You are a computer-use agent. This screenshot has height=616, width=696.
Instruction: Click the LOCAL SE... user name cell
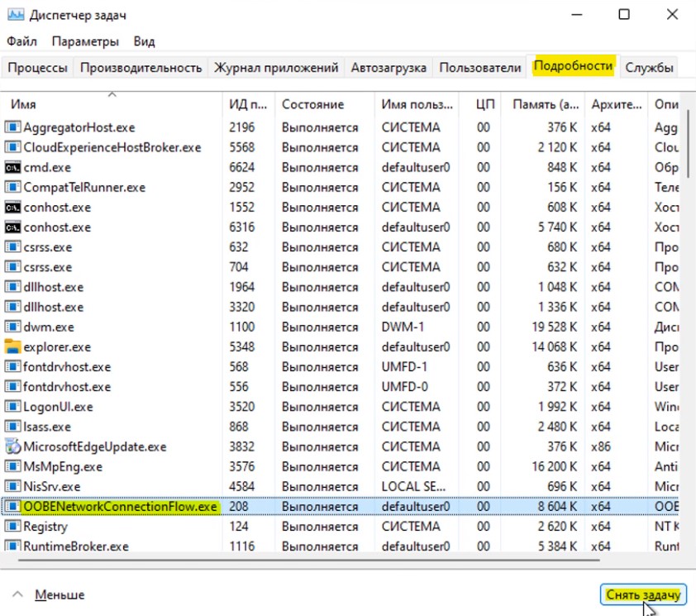tap(413, 486)
